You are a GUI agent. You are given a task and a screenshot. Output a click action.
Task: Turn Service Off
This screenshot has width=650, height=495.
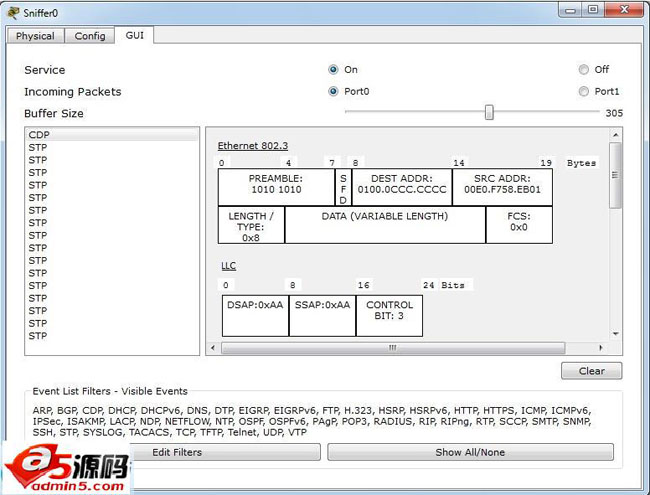[584, 70]
